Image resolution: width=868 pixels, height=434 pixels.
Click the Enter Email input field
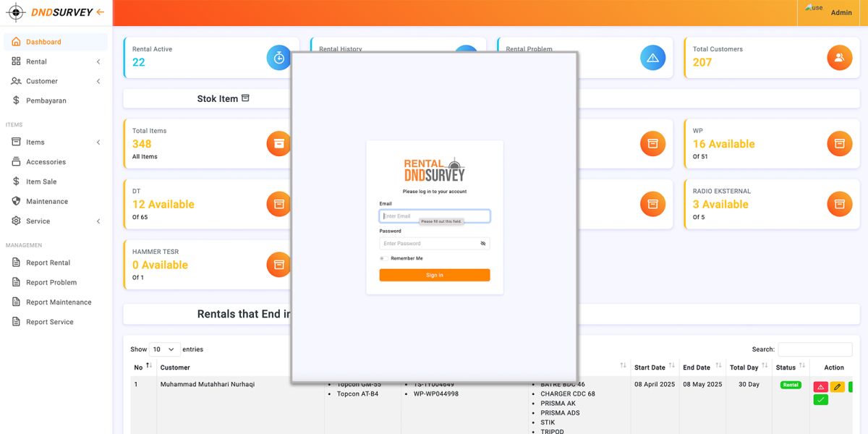pos(434,216)
